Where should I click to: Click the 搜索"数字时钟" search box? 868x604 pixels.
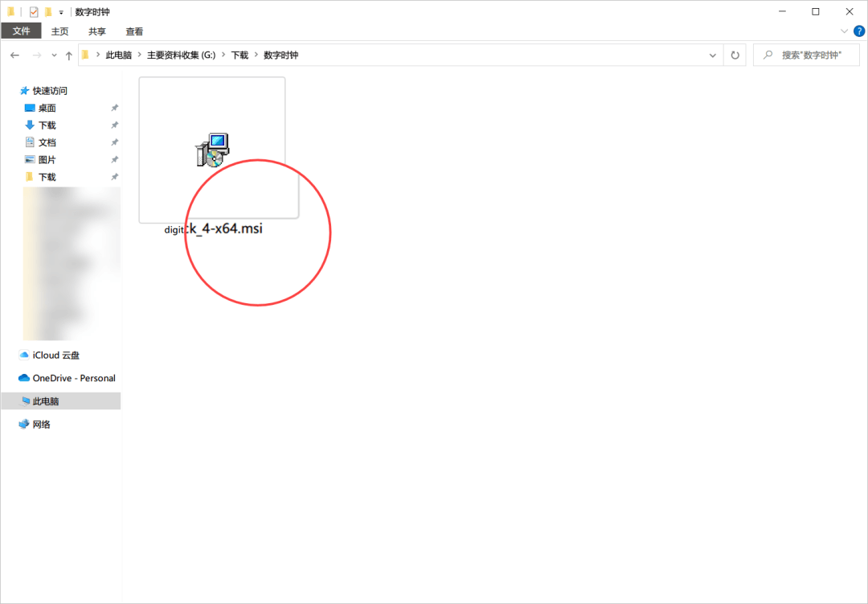[x=807, y=55]
